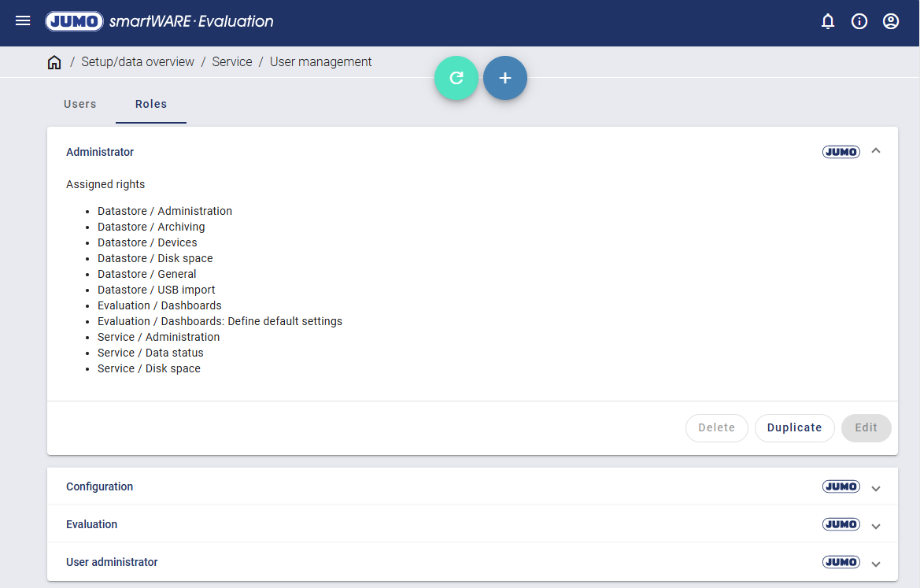Expand the Configuration role

(876, 488)
